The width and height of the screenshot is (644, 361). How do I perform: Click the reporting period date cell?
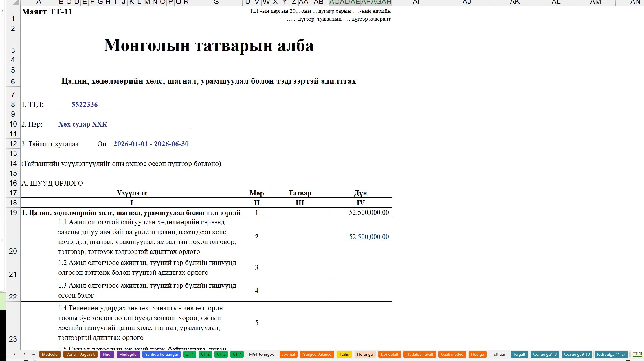click(x=151, y=144)
